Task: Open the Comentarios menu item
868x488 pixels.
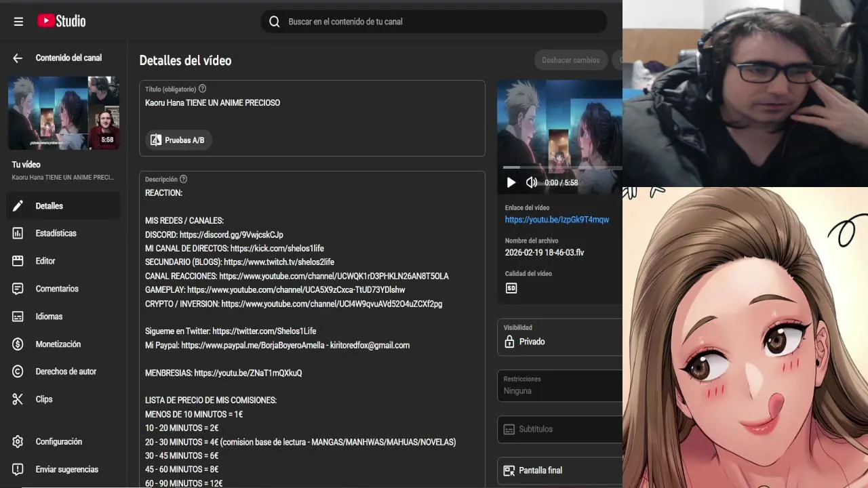Action: [x=64, y=289]
